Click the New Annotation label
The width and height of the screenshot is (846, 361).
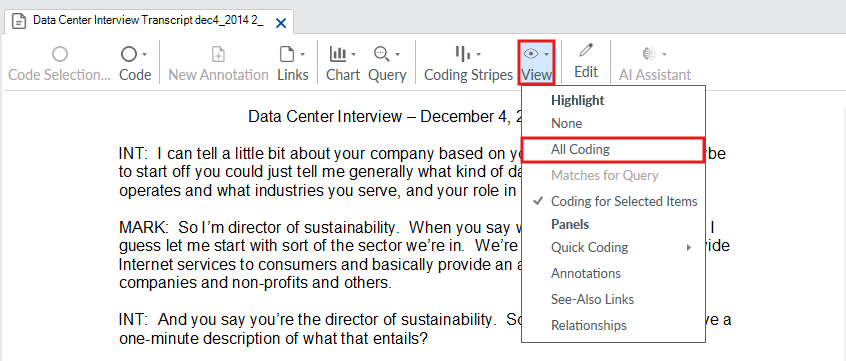[219, 75]
